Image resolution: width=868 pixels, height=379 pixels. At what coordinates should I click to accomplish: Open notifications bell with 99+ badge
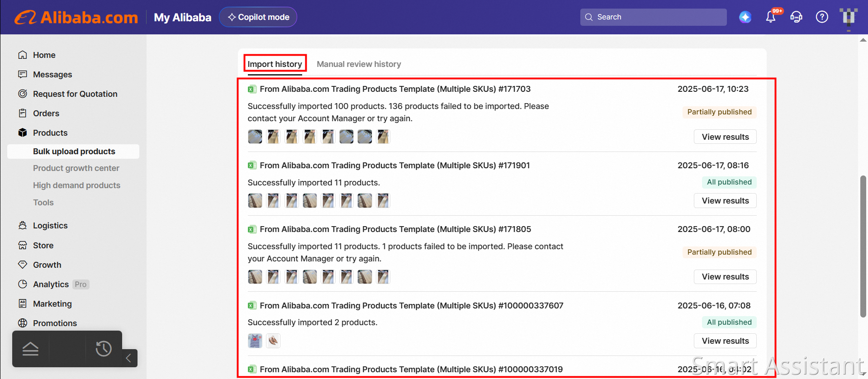click(x=771, y=17)
